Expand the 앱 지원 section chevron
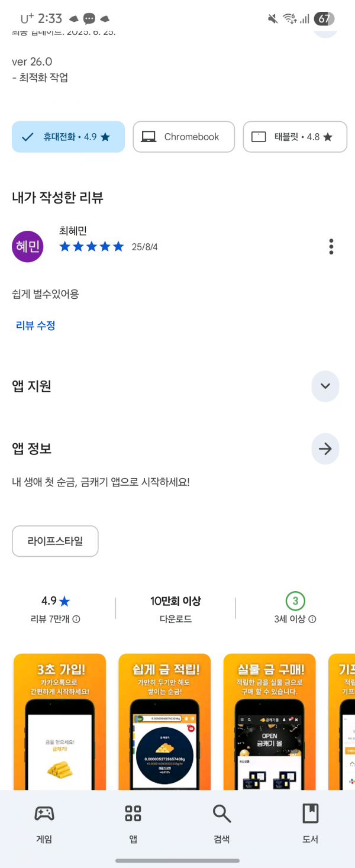The height and width of the screenshot is (868, 355). pos(325,386)
